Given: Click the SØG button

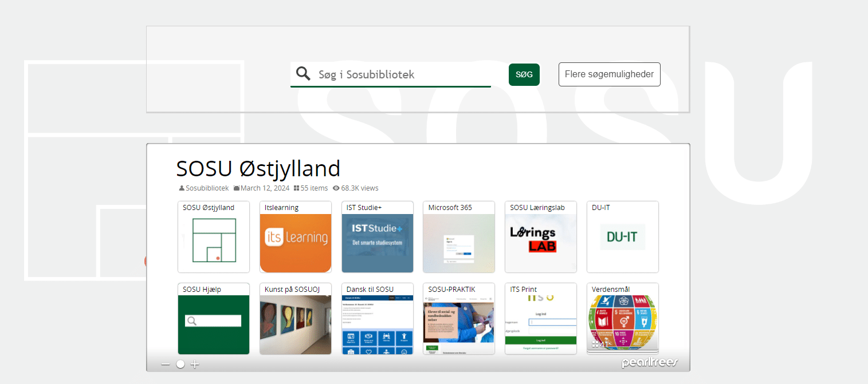Looking at the screenshot, I should (524, 74).
